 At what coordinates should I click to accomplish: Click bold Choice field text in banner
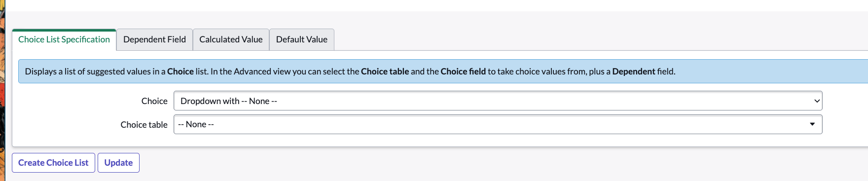463,72
